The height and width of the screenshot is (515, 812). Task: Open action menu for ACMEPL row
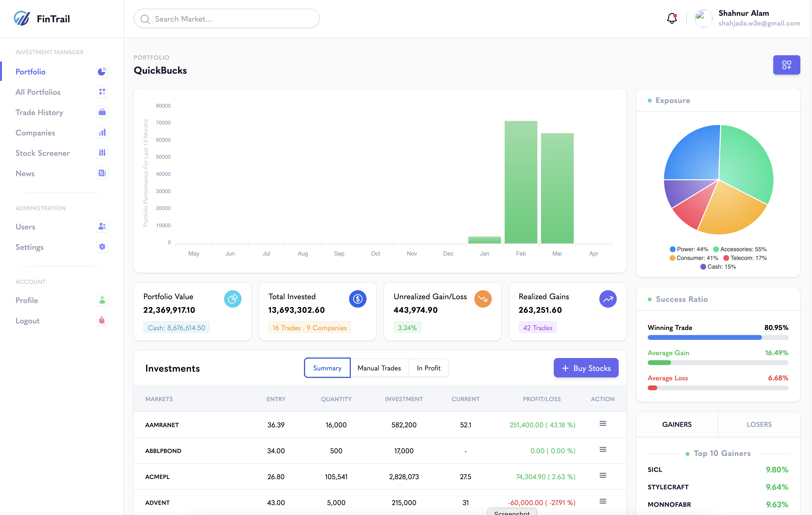coord(603,476)
